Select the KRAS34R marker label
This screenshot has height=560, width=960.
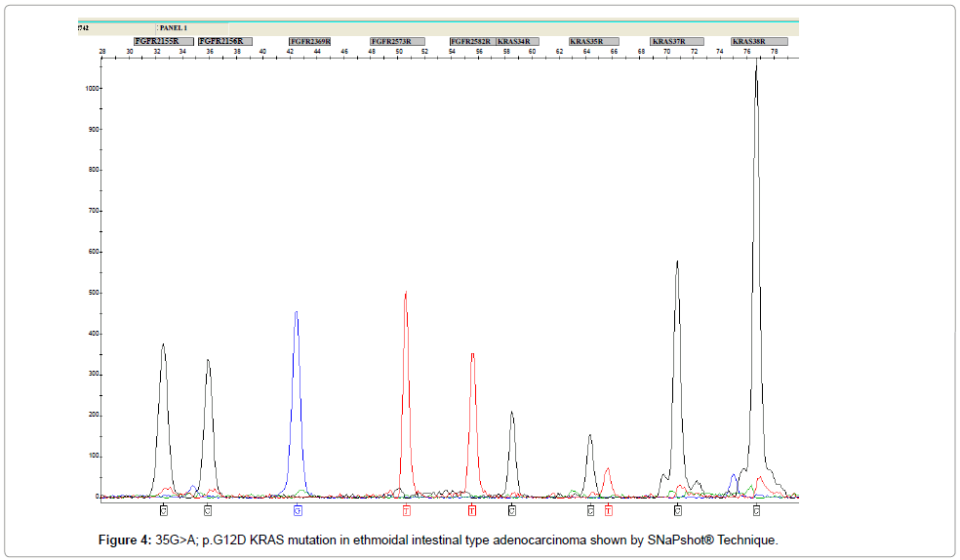[x=516, y=42]
